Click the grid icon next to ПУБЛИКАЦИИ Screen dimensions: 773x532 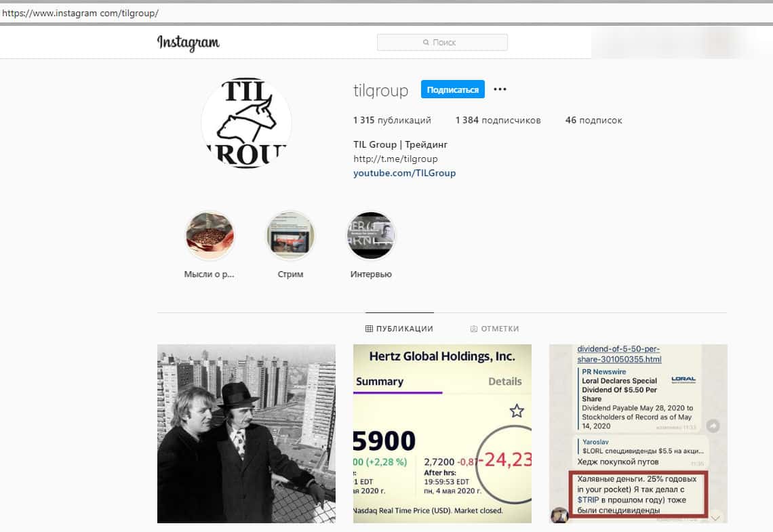[369, 329]
